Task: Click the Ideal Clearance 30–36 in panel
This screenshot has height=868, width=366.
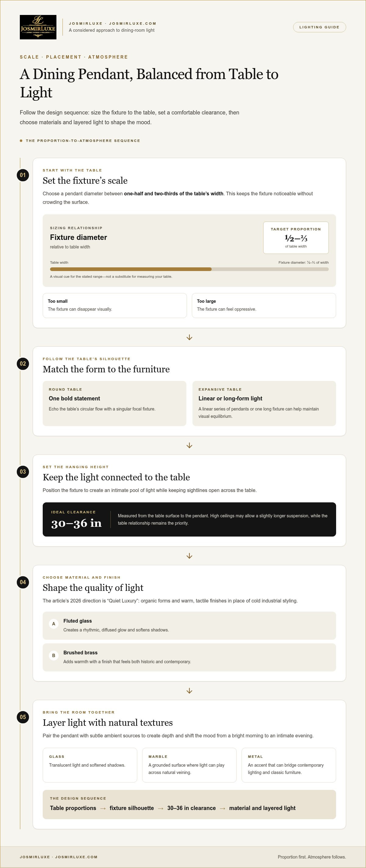Action: [x=189, y=519]
